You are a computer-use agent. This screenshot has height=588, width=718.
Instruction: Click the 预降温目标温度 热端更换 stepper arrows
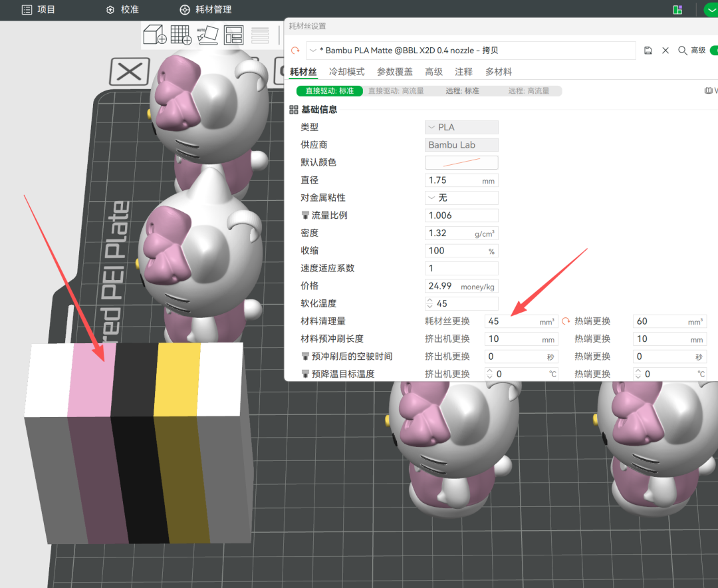638,374
